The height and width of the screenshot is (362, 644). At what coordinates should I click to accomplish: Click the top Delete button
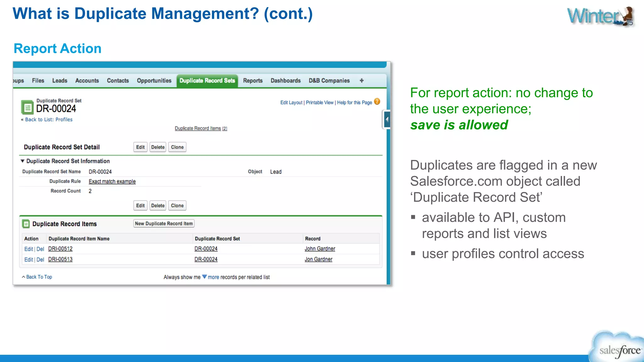click(158, 147)
